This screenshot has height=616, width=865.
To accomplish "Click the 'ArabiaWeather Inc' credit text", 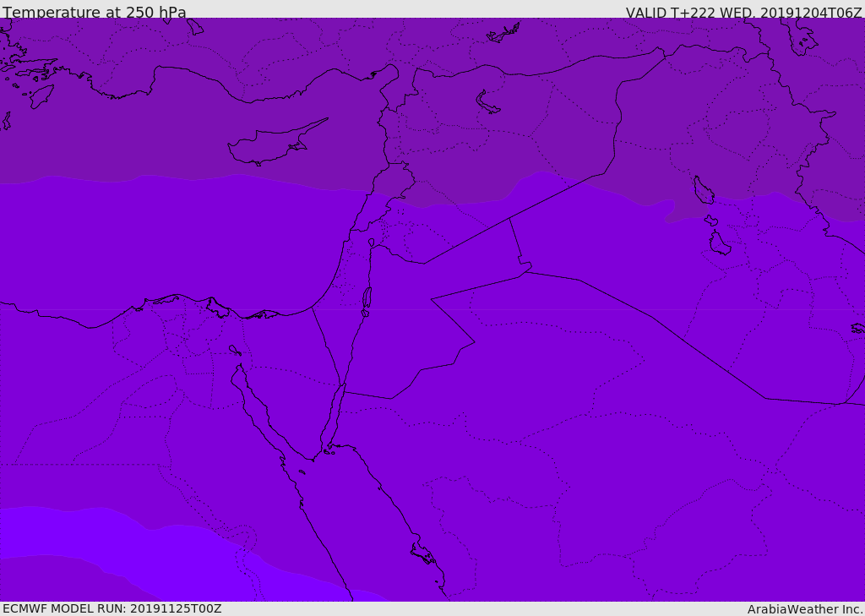I will [x=805, y=609].
